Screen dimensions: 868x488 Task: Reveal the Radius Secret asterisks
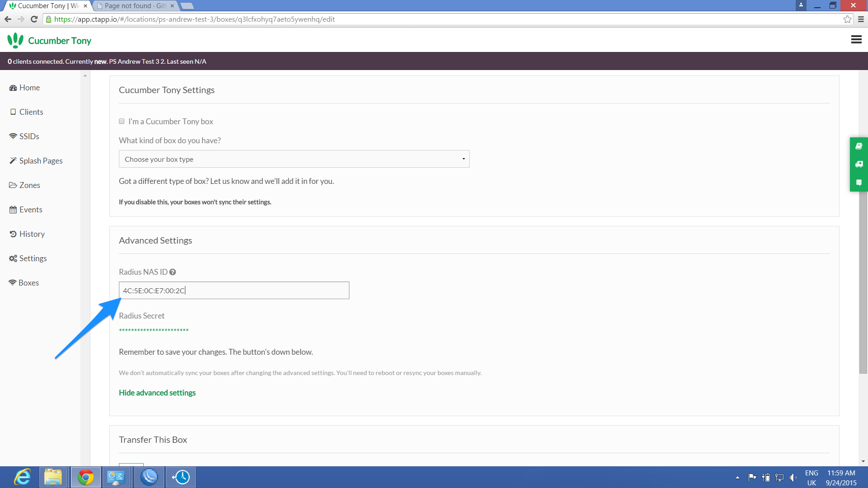click(x=154, y=331)
